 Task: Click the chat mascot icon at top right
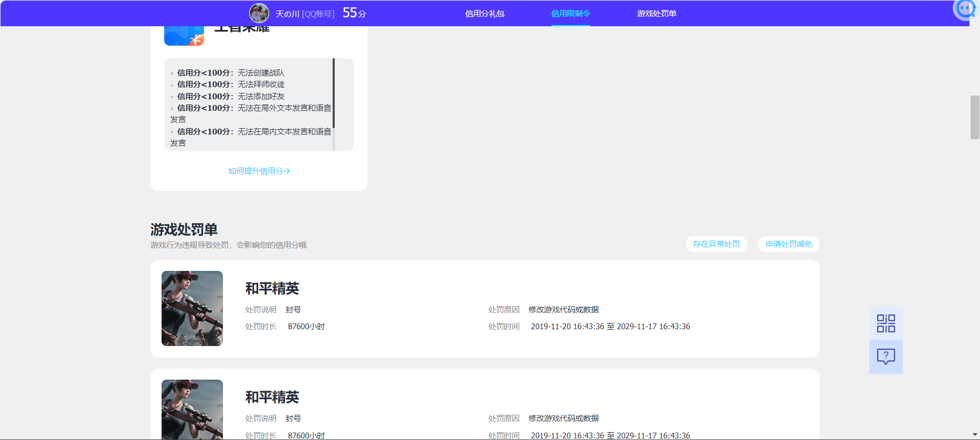tap(964, 9)
